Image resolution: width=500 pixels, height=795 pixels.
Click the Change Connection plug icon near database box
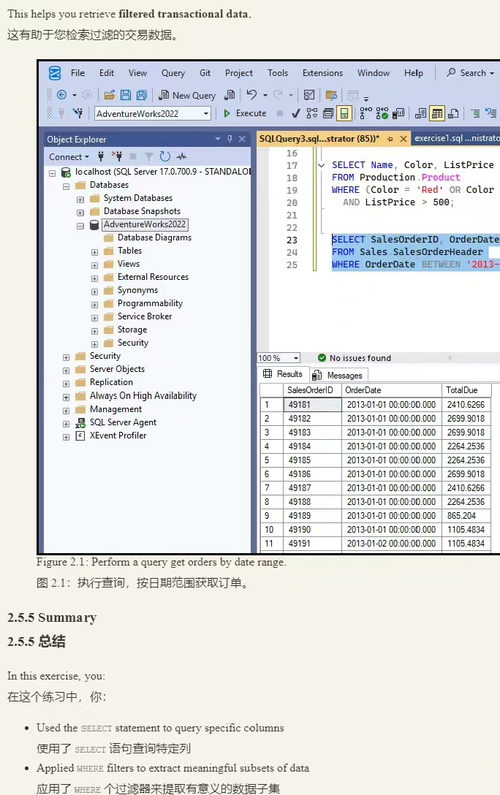pyautogui.click(x=78, y=113)
